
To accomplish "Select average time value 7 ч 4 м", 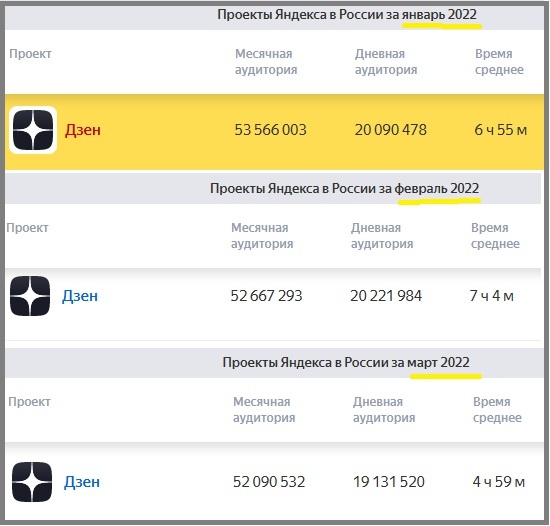I will (x=492, y=296).
